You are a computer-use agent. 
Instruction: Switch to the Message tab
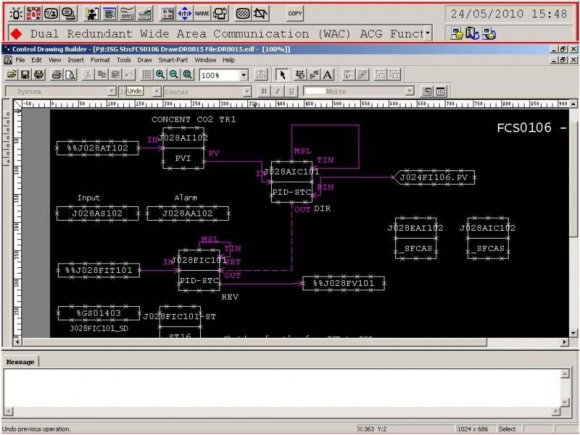[20, 362]
